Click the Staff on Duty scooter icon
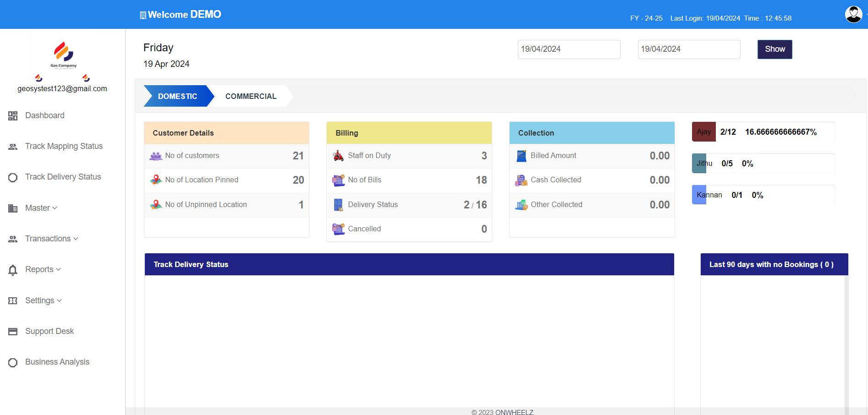The height and width of the screenshot is (415, 868). pyautogui.click(x=338, y=156)
